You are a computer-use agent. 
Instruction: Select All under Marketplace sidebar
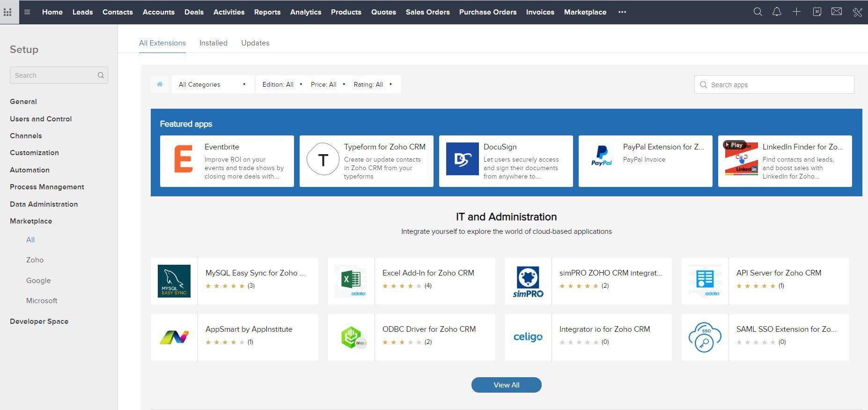pos(30,240)
